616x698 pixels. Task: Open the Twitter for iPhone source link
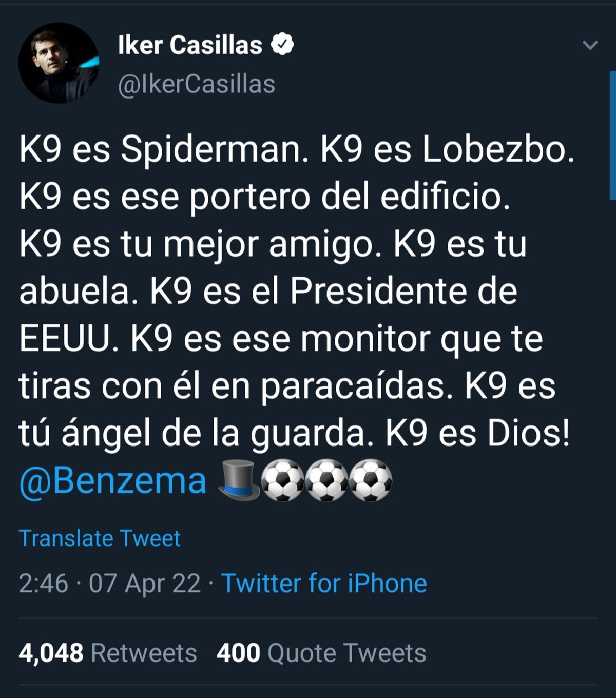324,584
